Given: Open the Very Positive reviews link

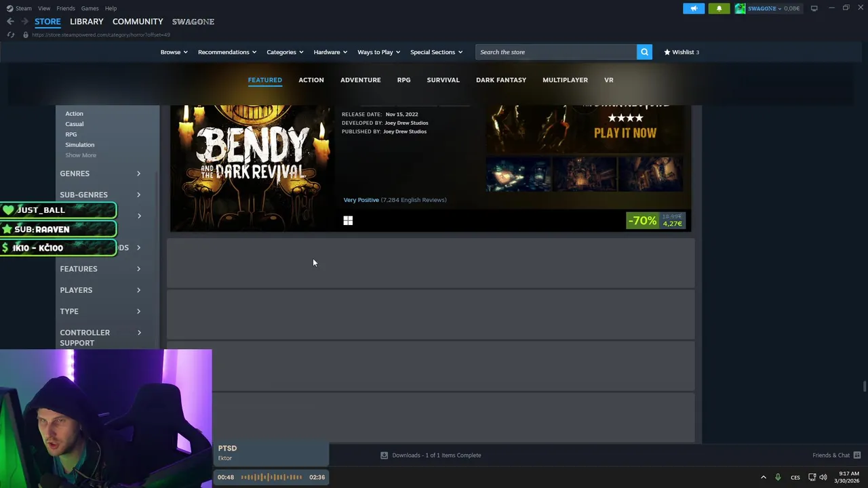Looking at the screenshot, I should 361,200.
